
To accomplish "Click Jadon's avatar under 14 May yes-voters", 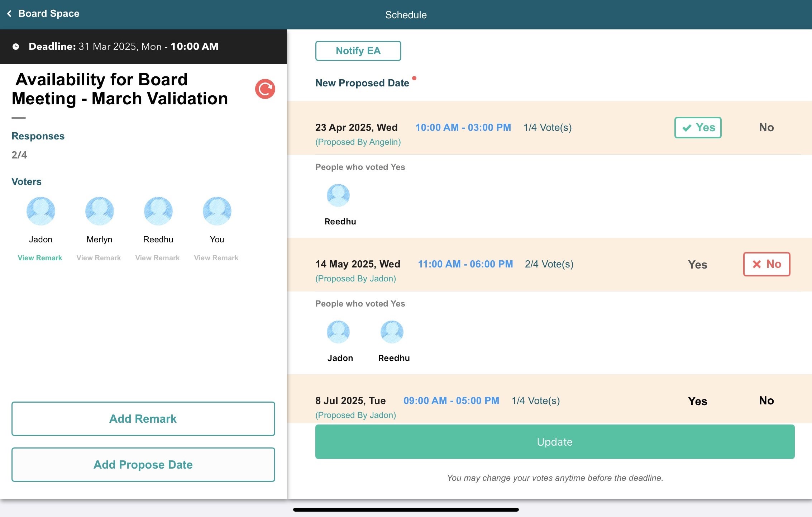I will click(338, 332).
